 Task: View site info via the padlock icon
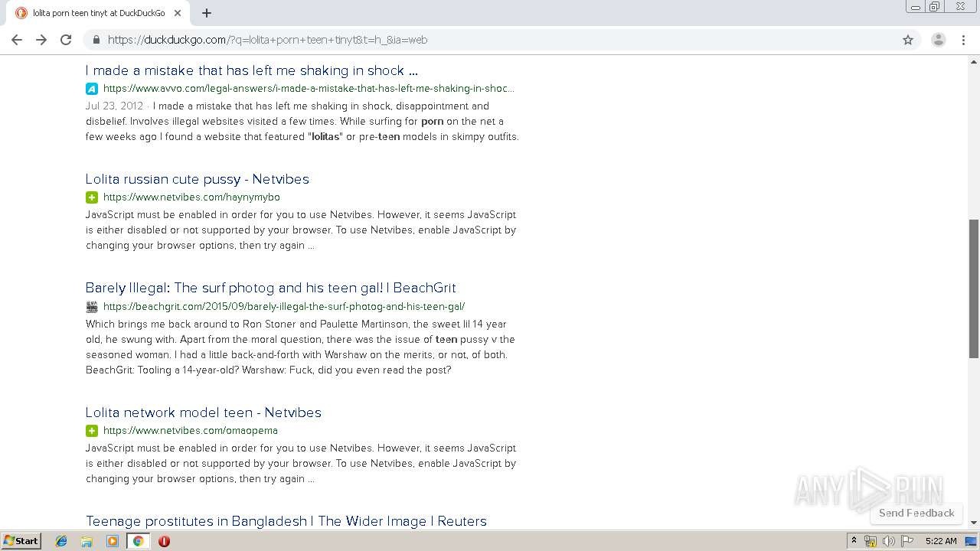[x=96, y=40]
